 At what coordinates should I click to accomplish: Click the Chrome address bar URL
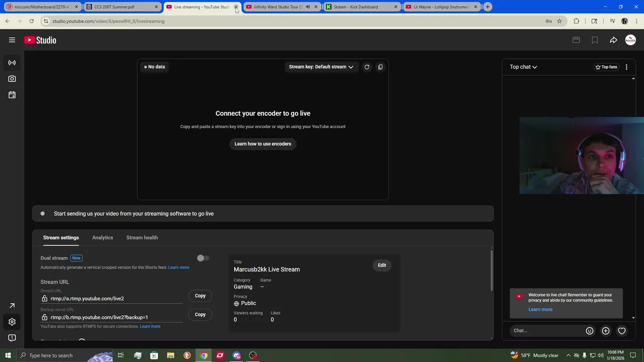coord(108,21)
